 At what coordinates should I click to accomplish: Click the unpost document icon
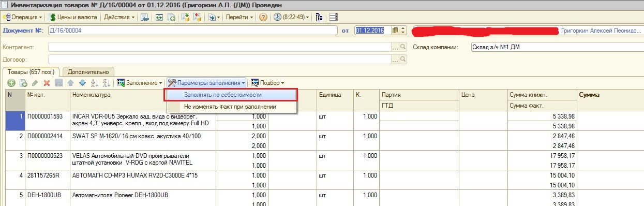(x=197, y=17)
